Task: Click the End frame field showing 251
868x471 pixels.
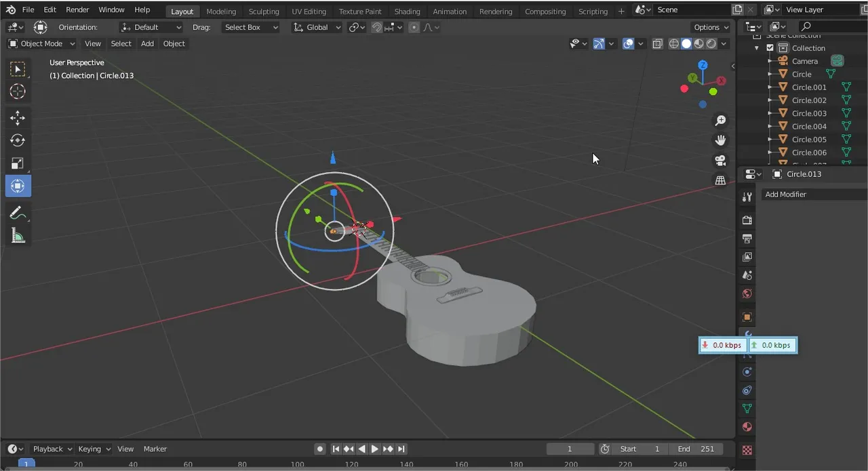Action: coord(696,449)
